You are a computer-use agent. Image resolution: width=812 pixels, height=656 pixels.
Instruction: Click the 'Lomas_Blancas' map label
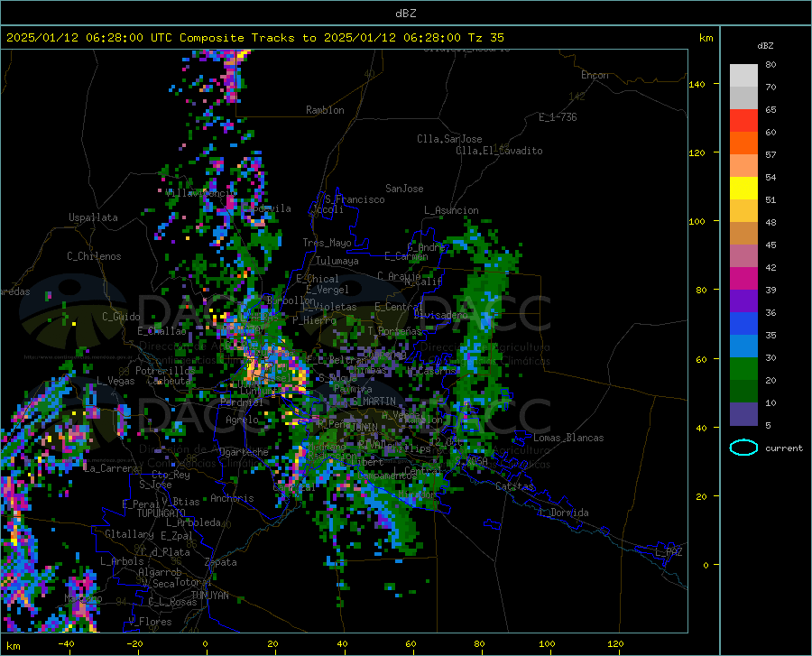coord(568,438)
